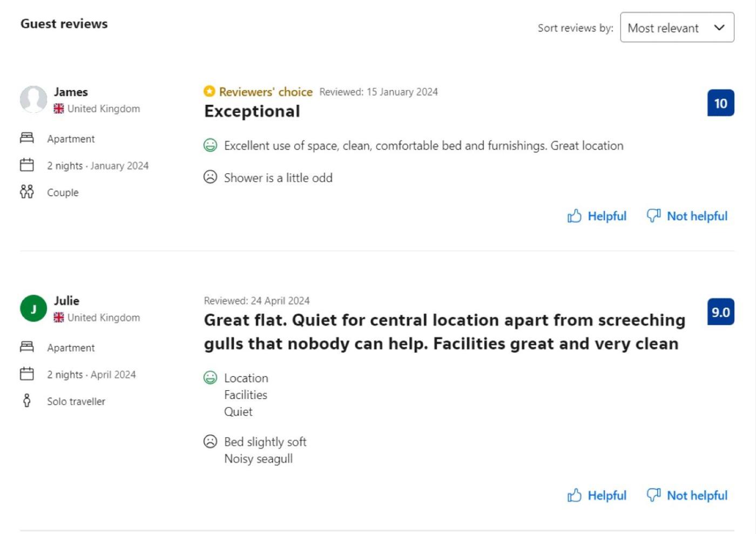Viewport: 756px width, 534px height.
Task: Click the 9.0 score badge
Action: (720, 312)
